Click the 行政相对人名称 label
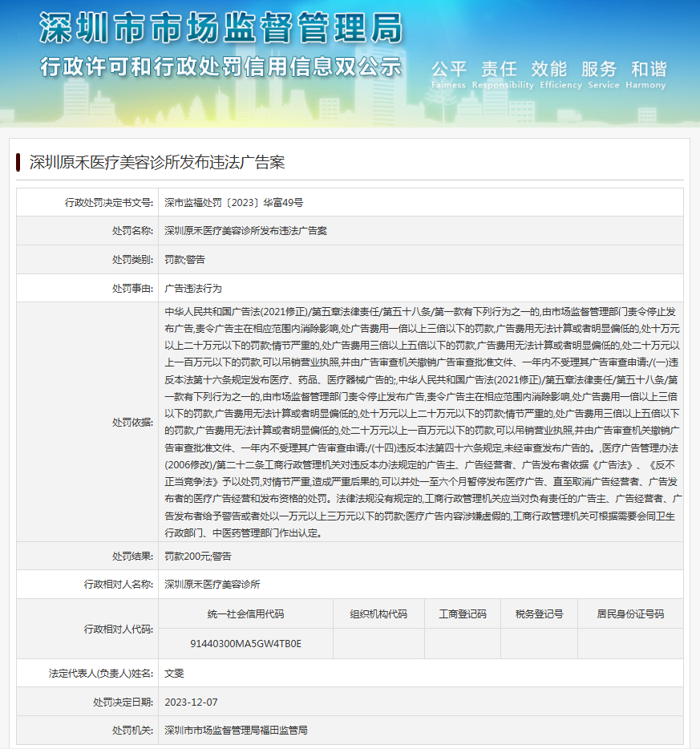700x749 pixels. click(119, 584)
